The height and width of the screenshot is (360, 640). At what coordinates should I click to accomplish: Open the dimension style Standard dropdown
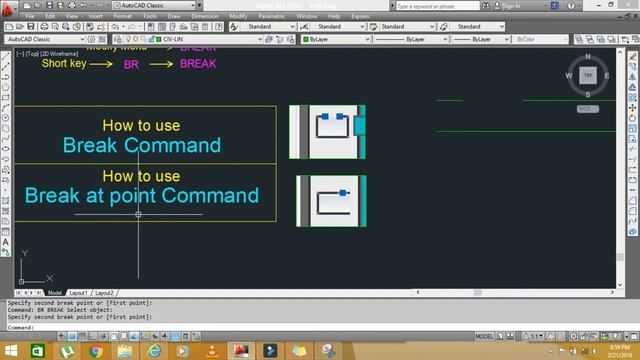coord(362,27)
